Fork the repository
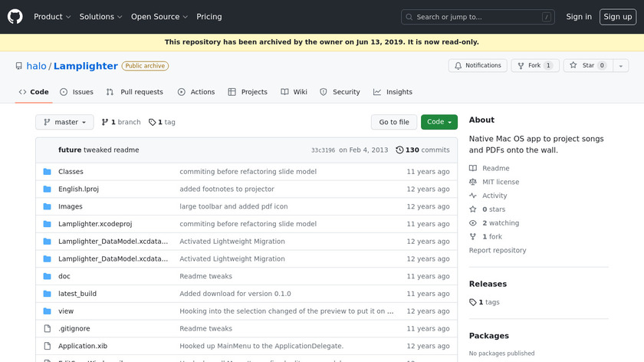 click(535, 66)
